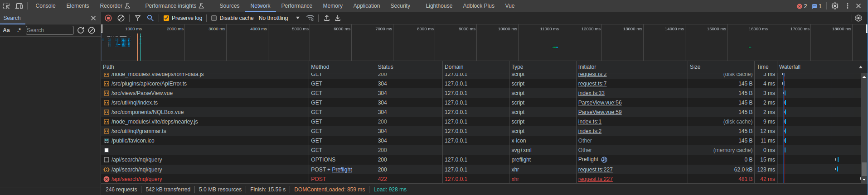Image resolution: width=868 pixels, height=195 pixels.
Task: Clear the network log
Action: pyautogui.click(x=121, y=18)
